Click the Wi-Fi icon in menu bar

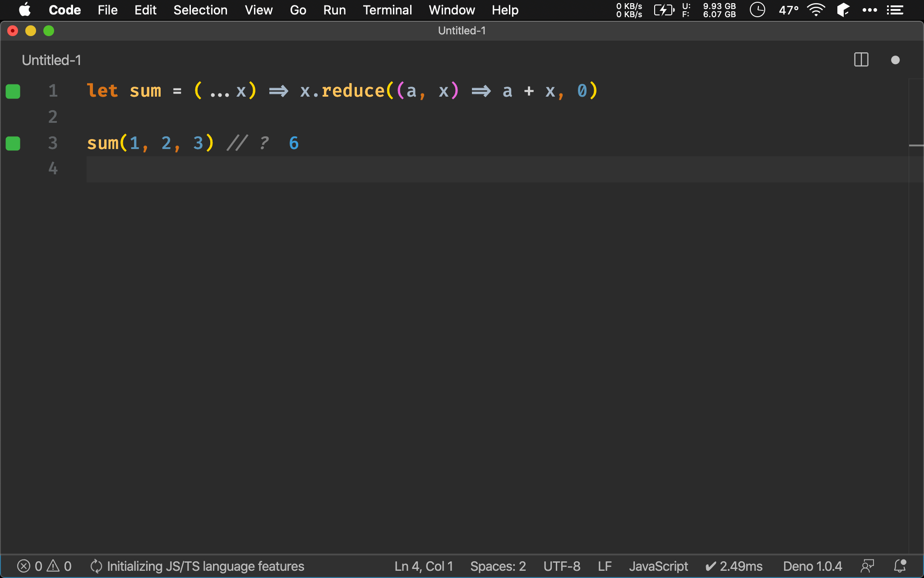(x=816, y=10)
